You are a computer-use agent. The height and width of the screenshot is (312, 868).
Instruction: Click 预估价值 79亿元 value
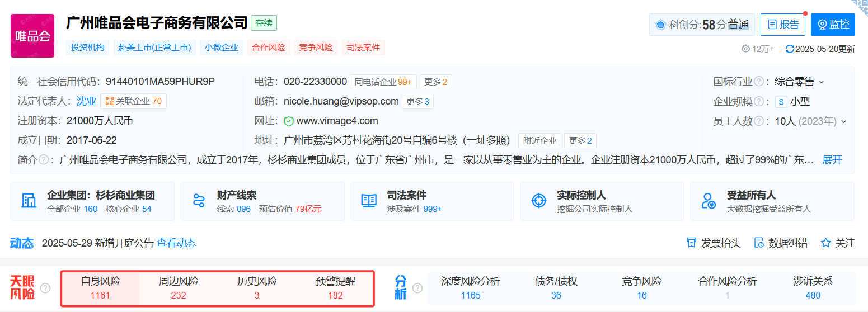(290, 209)
